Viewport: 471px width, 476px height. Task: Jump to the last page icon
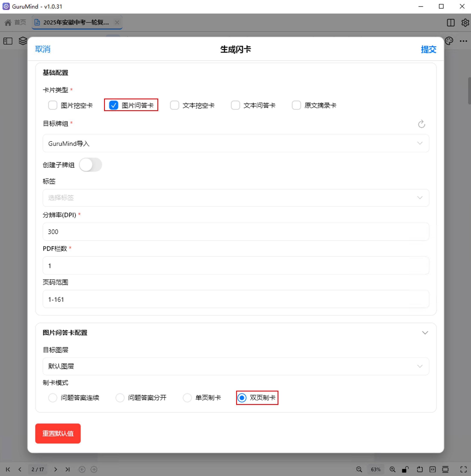[x=68, y=469]
